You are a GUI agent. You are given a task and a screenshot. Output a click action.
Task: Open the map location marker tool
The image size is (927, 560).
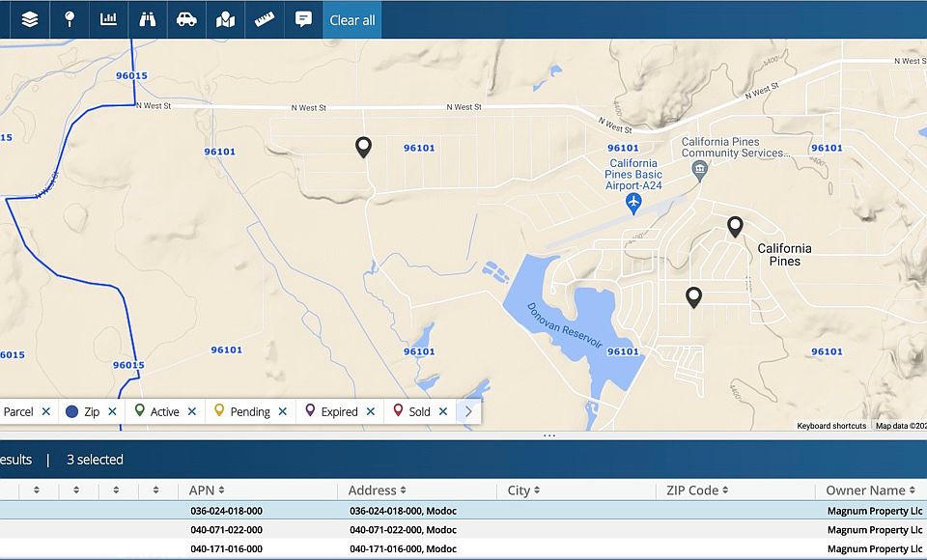pyautogui.click(x=226, y=19)
